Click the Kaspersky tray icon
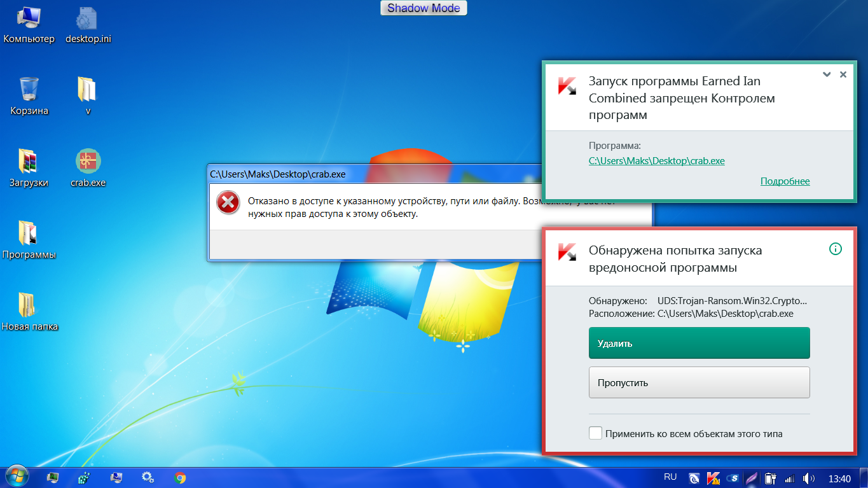This screenshot has width=868, height=488. [713, 478]
